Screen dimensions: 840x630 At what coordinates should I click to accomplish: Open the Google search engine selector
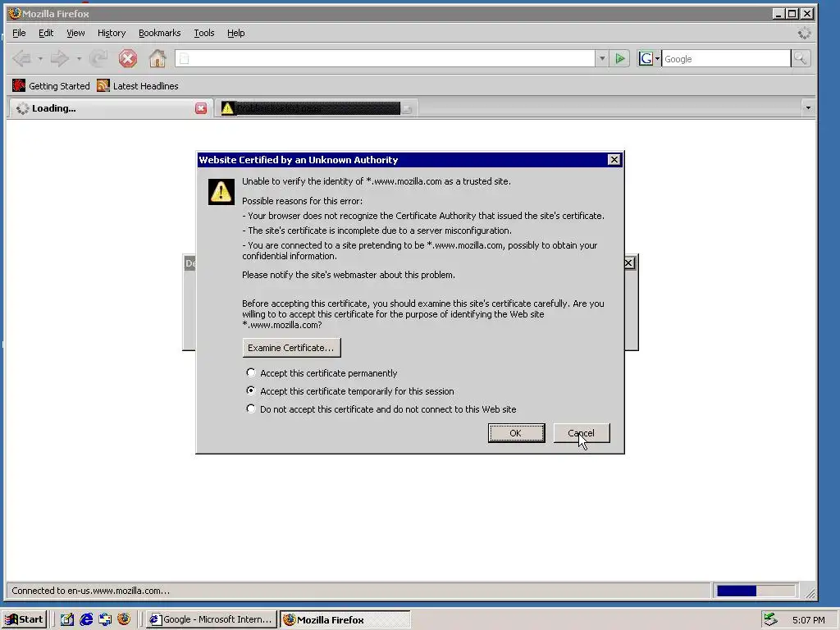(649, 58)
